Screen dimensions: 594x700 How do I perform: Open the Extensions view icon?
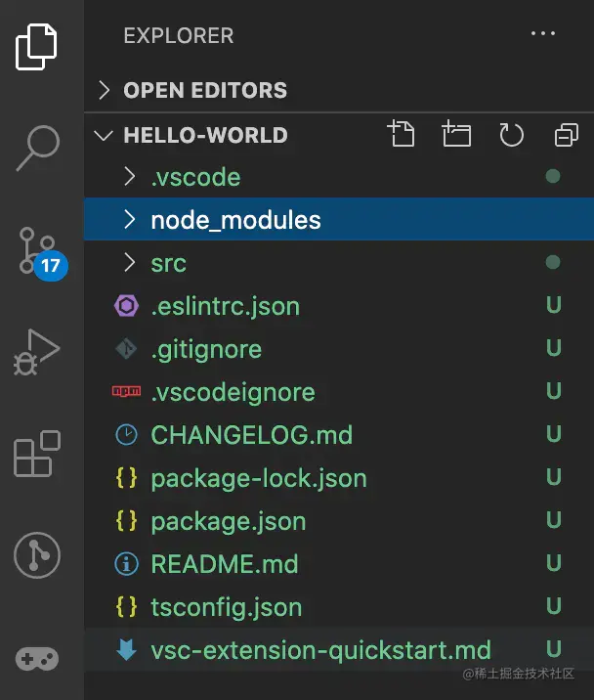[37, 454]
